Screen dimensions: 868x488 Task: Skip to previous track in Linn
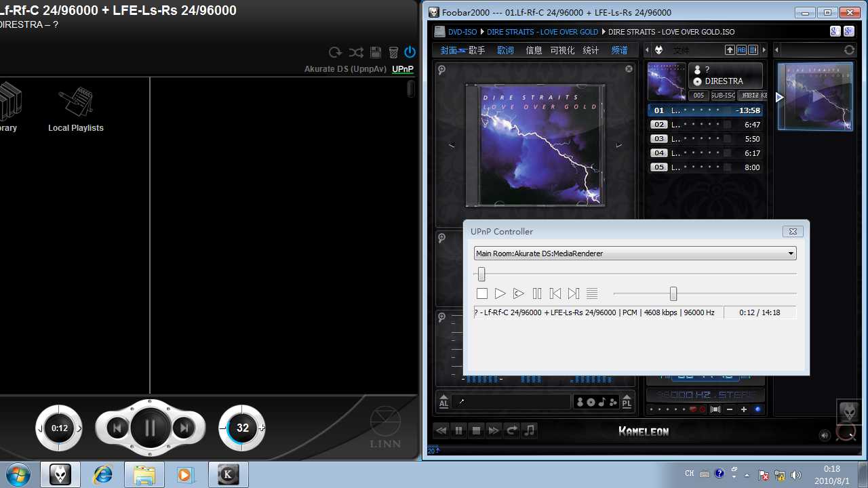[117, 428]
